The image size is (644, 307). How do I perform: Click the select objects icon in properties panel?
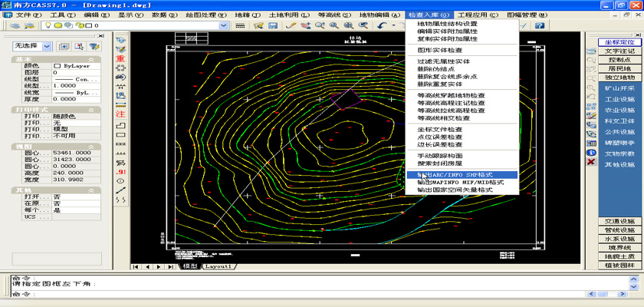tap(79, 46)
